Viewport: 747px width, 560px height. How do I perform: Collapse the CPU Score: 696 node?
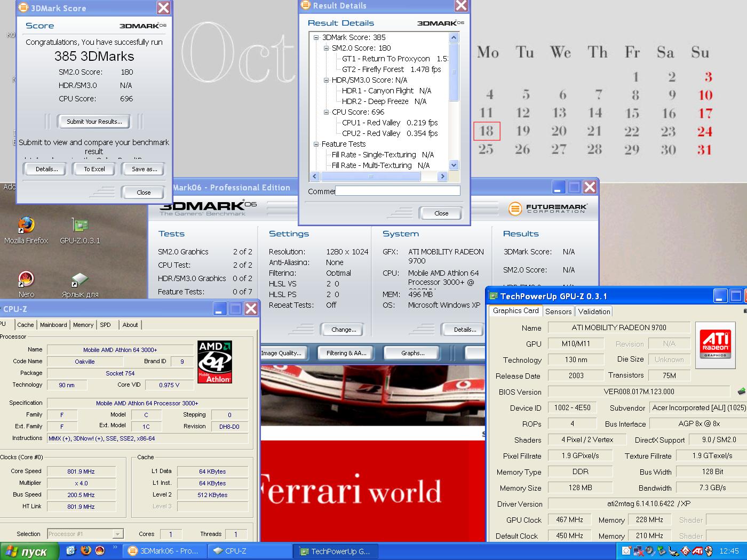(326, 112)
